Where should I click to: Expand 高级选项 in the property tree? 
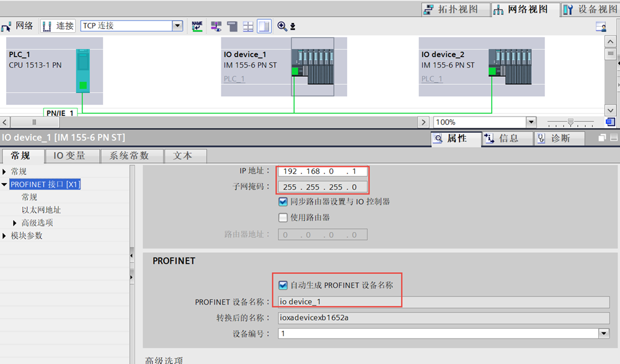[x=15, y=223]
